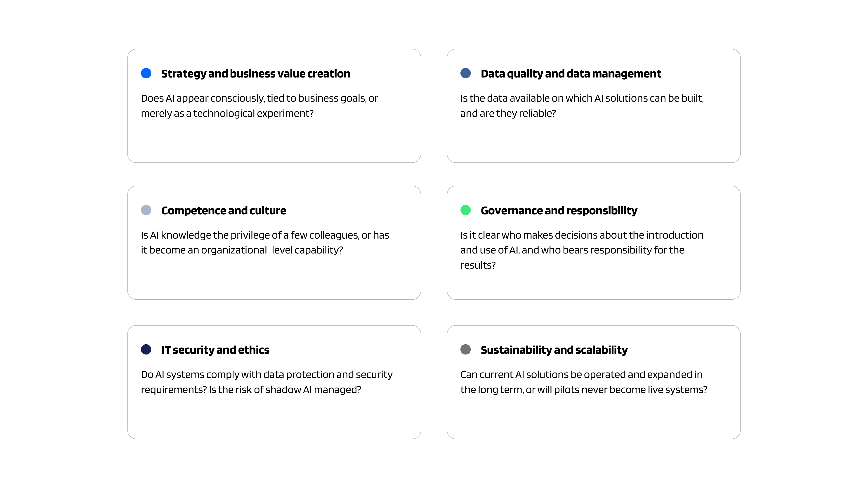
Task: Select the pale gray-blue dot by Competence
Action: [146, 210]
